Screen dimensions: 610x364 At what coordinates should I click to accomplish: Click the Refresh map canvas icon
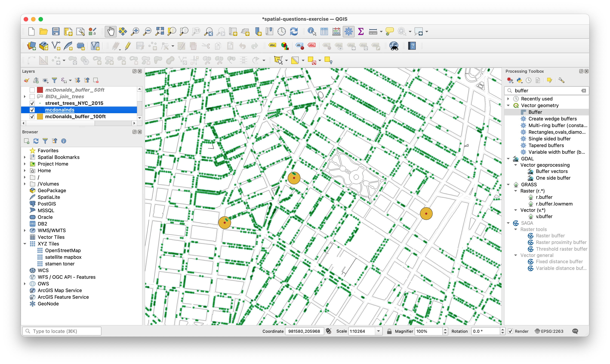(x=294, y=32)
